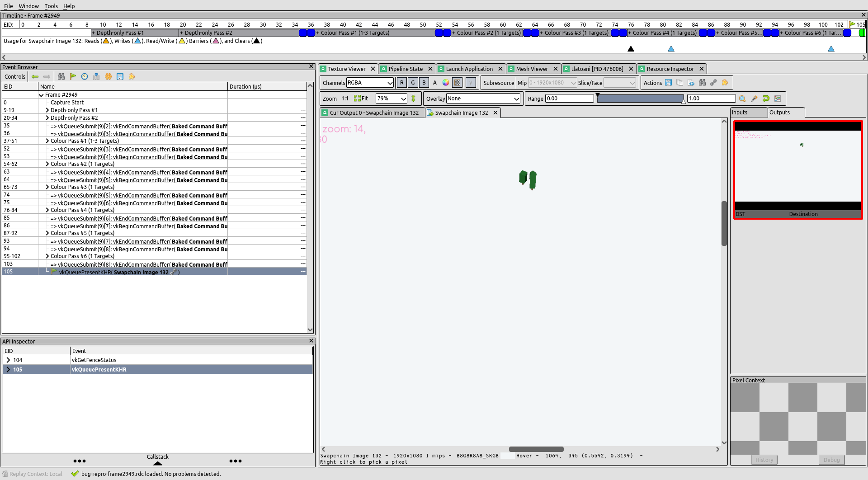Toggle the G green channel button
Image resolution: width=868 pixels, height=480 pixels.
coord(413,83)
